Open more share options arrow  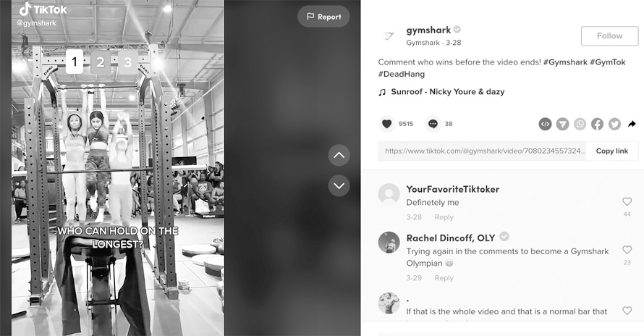(x=632, y=124)
